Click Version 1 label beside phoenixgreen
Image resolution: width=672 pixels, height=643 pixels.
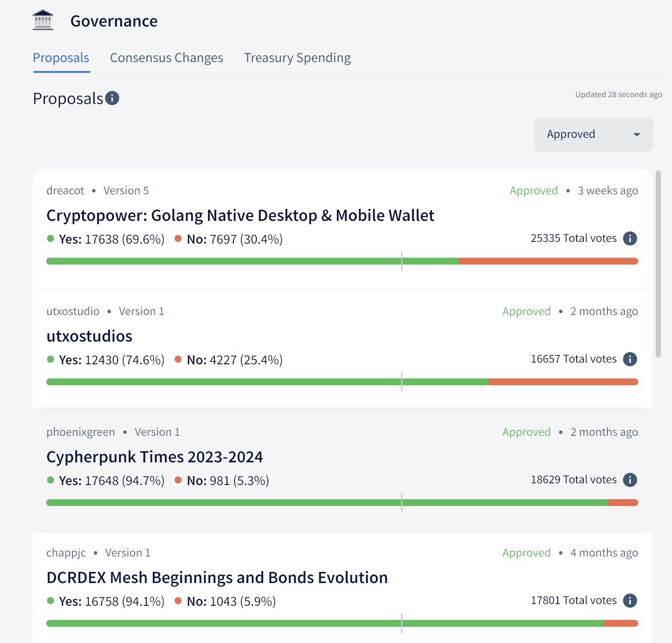pos(157,432)
